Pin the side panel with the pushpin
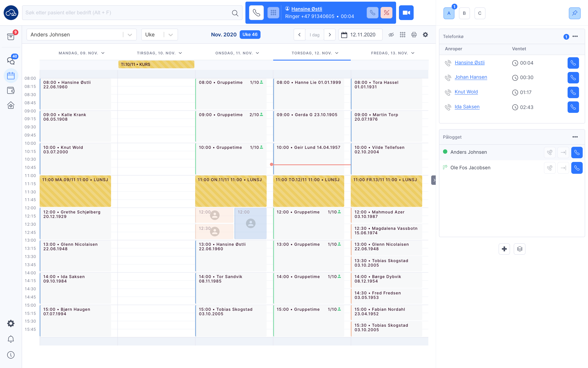The height and width of the screenshot is (368, 588). coord(575,13)
